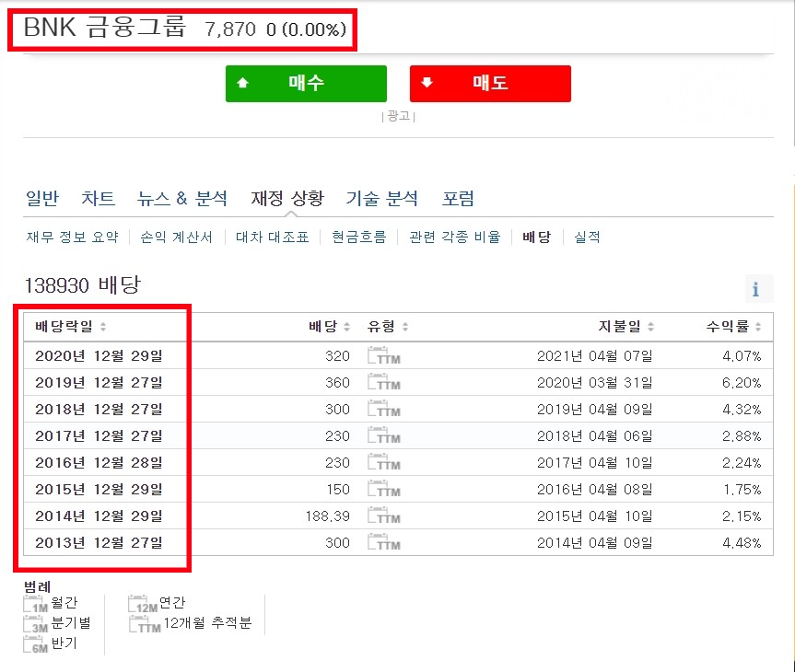Click the TTM 12개월 추적분 legend icon
Screen dimensions: 795x672
145,624
